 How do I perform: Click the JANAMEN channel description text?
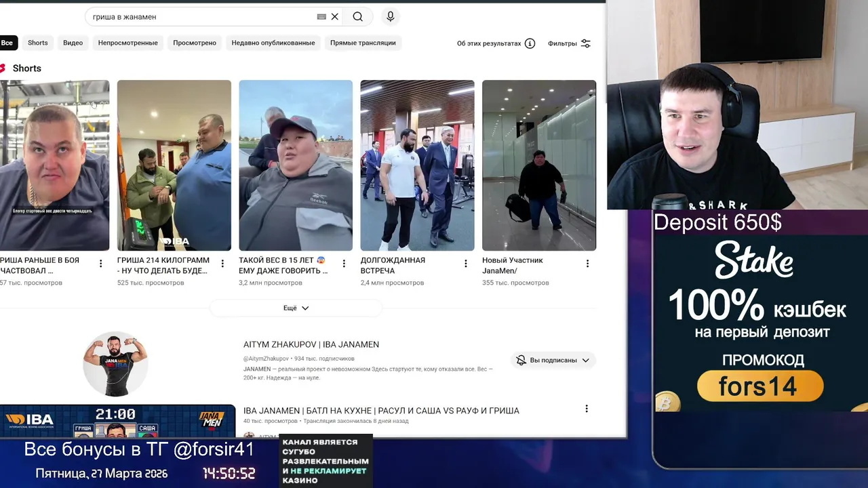coord(368,373)
